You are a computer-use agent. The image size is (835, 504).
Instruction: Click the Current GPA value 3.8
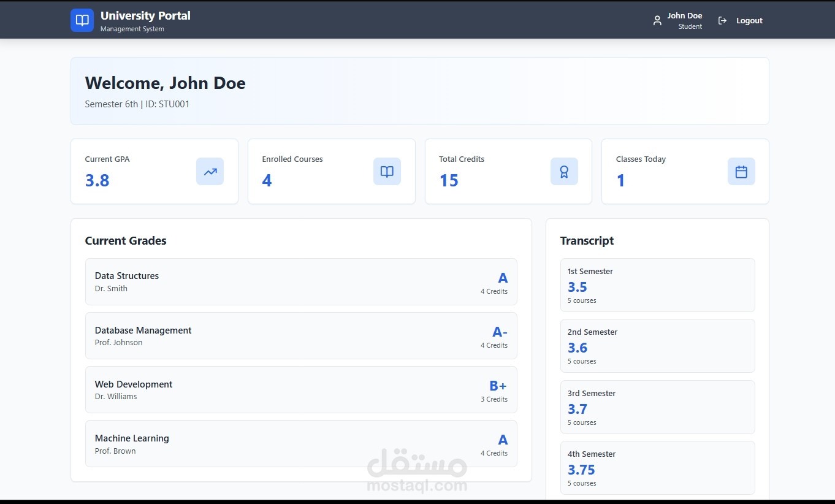[97, 180]
